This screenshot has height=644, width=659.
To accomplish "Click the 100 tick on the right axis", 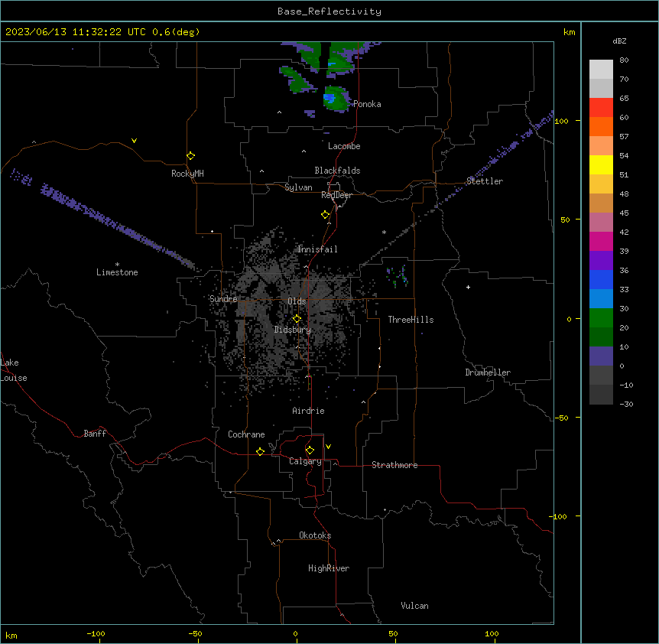I will [x=561, y=121].
